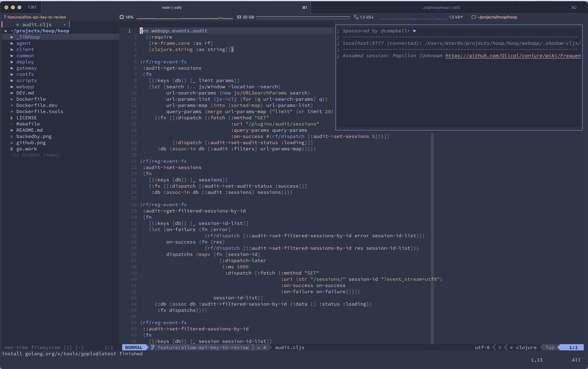Click the warning triangle diagnostics icon
588x369 pixels.
(x=259, y=348)
